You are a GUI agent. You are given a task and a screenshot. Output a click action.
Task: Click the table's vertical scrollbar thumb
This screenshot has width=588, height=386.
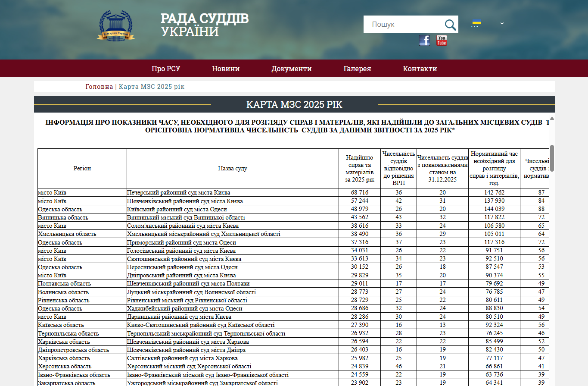click(552, 158)
